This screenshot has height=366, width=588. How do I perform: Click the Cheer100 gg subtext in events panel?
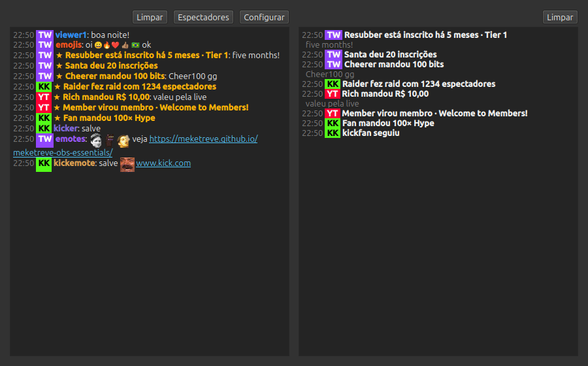[330, 75]
